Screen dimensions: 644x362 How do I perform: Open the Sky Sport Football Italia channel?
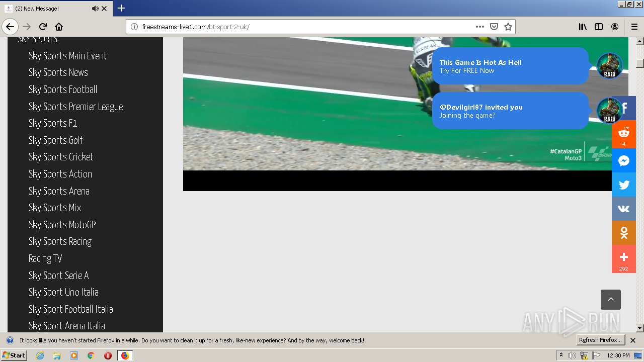point(71,309)
